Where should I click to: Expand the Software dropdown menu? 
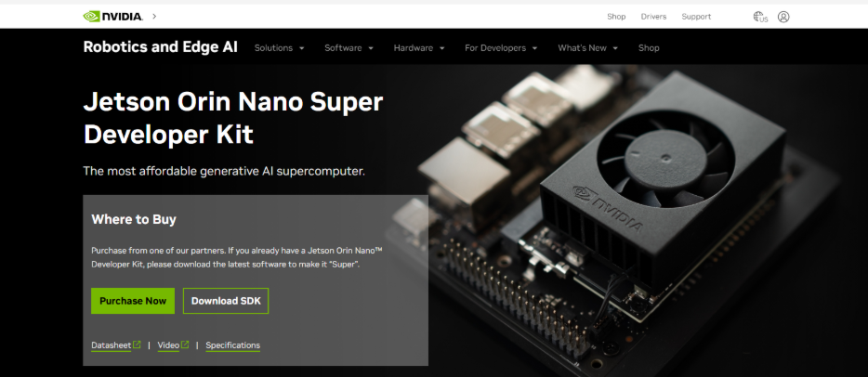pos(349,48)
